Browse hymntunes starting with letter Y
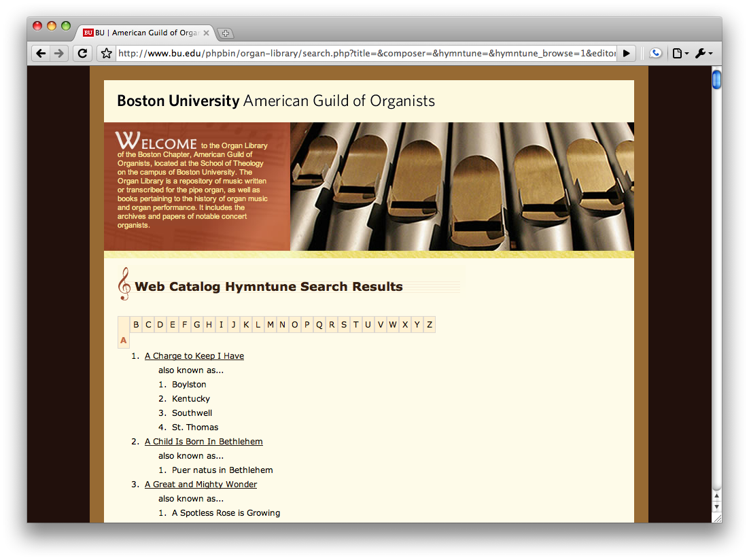This screenshot has width=749, height=560. (x=417, y=324)
